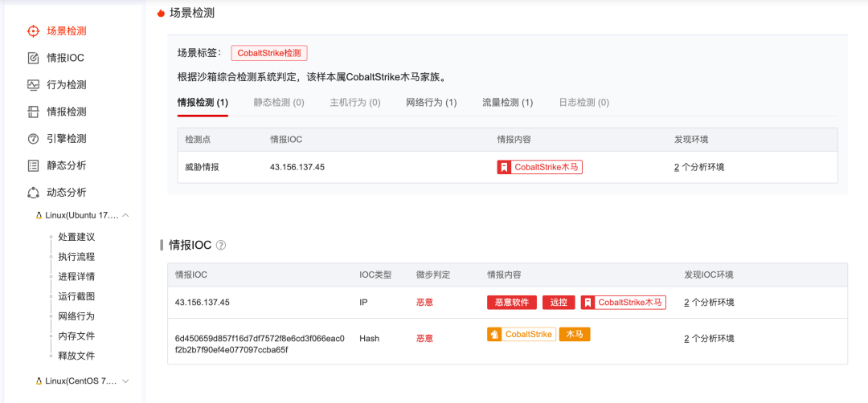Open 执行流程 tree item
The image size is (868, 403).
[x=76, y=257]
